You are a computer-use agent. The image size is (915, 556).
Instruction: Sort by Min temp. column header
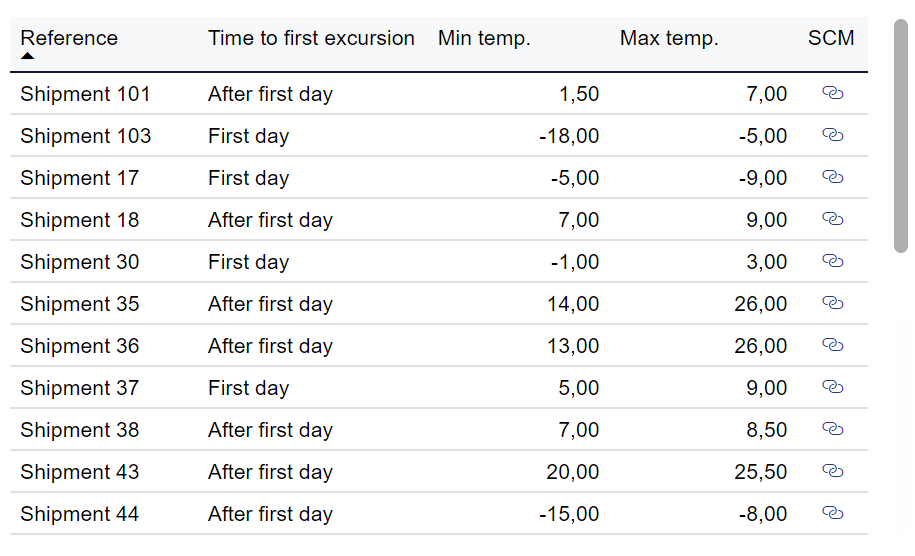pos(484,38)
